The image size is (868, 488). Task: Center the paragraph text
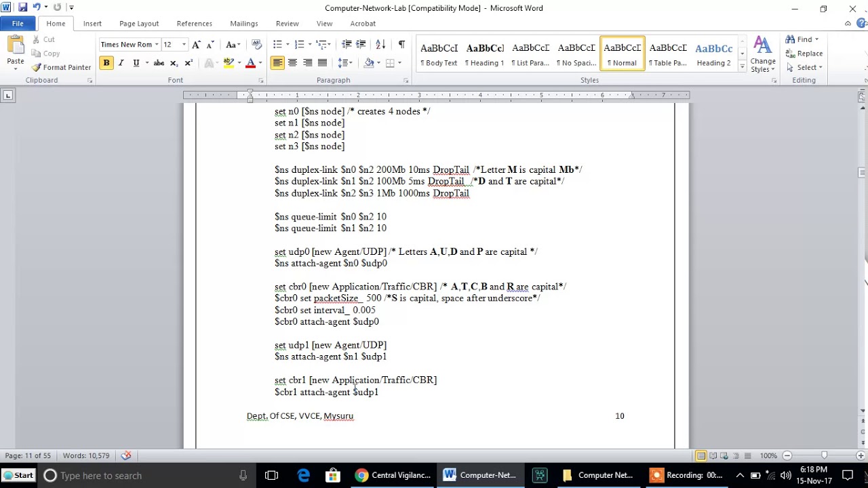[292, 63]
